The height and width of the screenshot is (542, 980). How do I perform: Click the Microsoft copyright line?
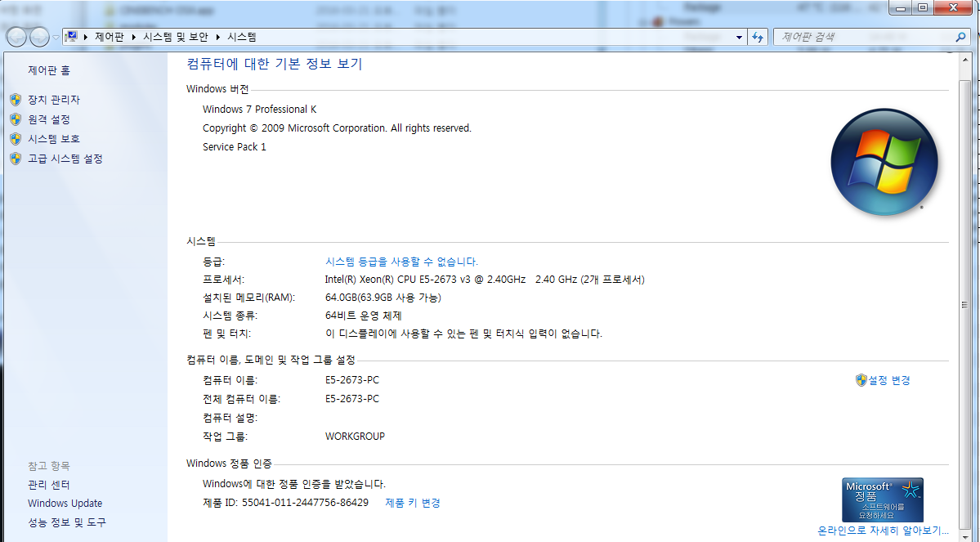337,128
